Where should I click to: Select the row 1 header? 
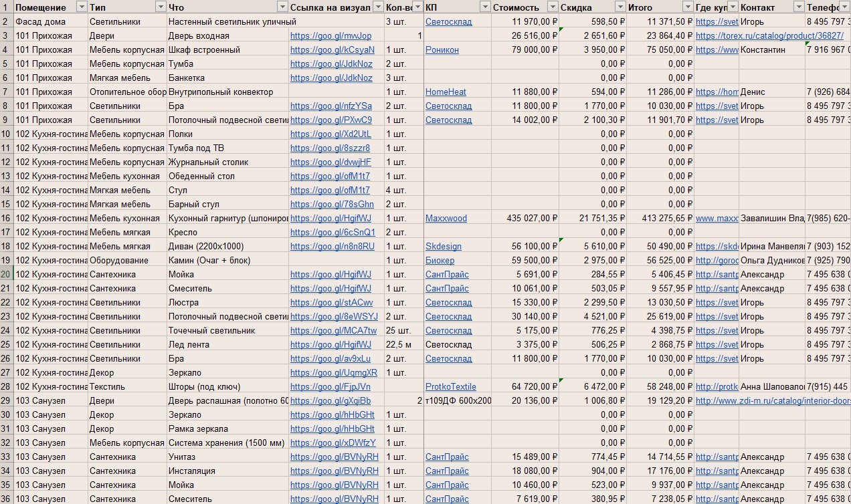point(6,7)
